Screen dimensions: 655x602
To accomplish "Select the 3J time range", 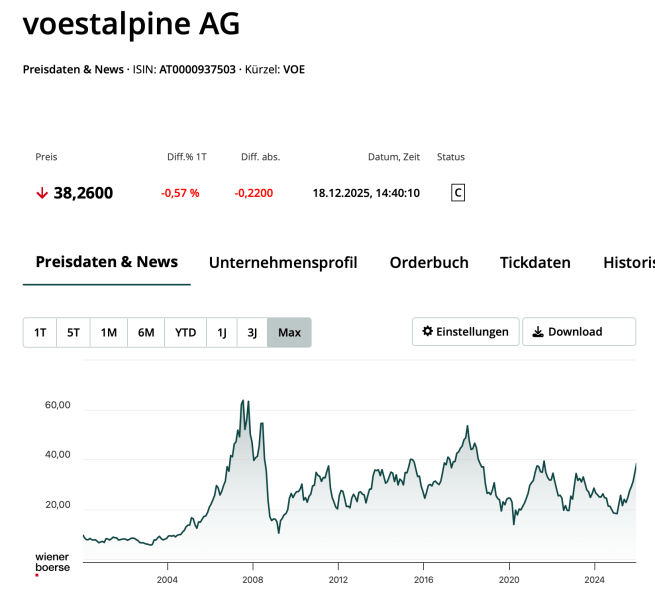I will tap(252, 332).
